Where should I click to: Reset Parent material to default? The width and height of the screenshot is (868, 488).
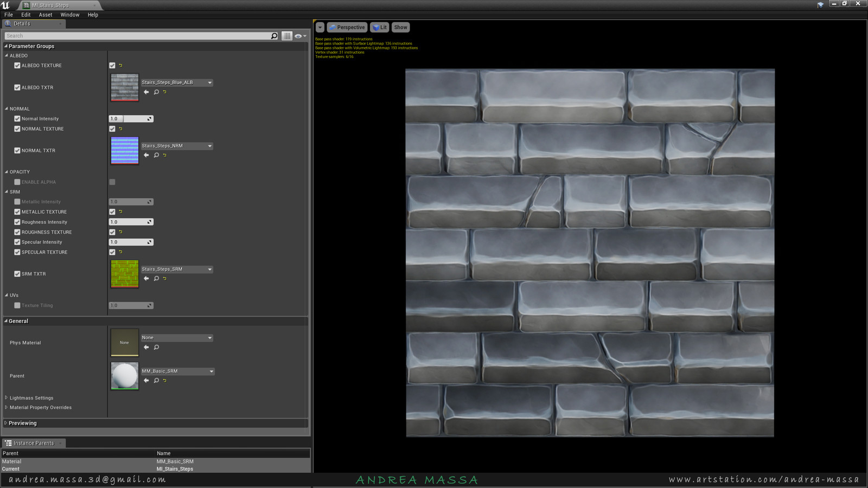165,381
